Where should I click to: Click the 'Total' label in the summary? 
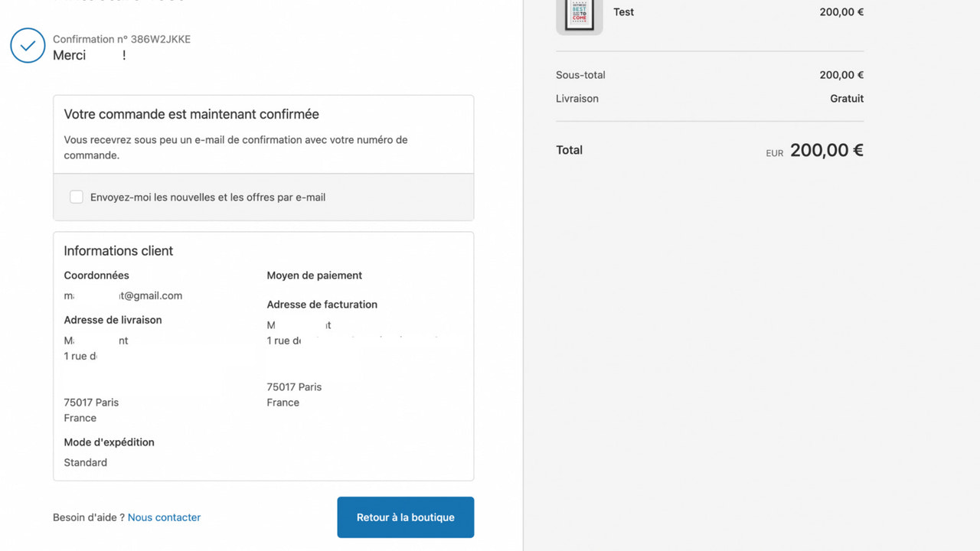pos(569,150)
